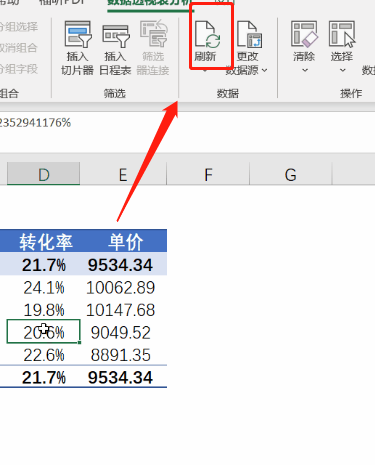Refresh the pivot table with 刷新
Viewport: 375px width, 465px height.
[x=206, y=42]
